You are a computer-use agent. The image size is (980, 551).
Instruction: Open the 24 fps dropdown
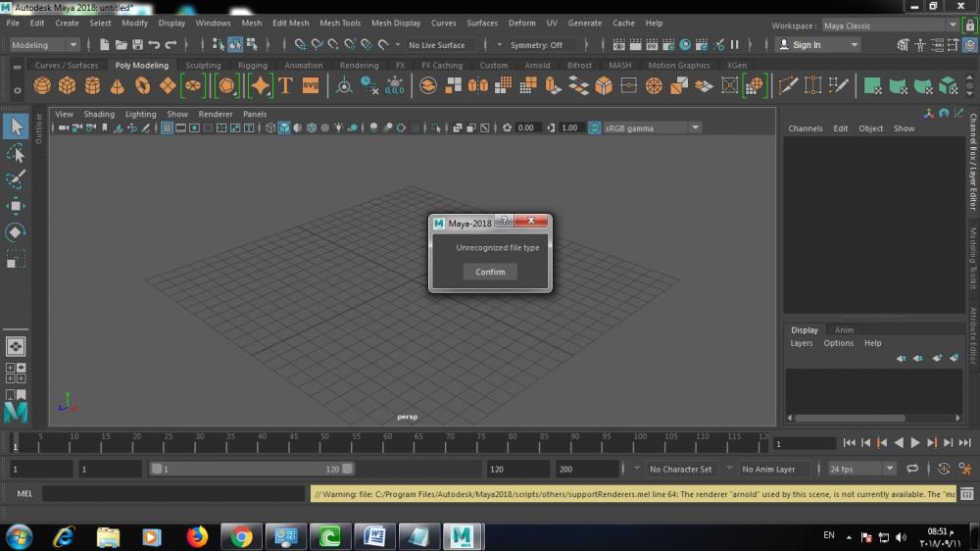coord(861,469)
